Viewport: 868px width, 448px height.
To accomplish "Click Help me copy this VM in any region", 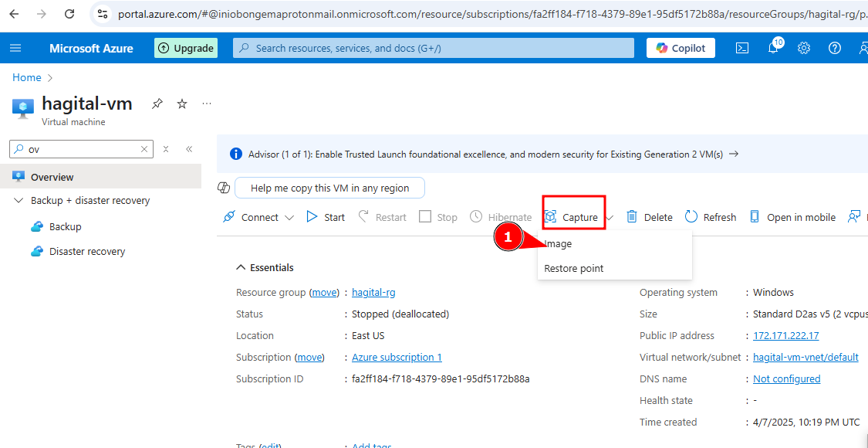I will (x=330, y=188).
